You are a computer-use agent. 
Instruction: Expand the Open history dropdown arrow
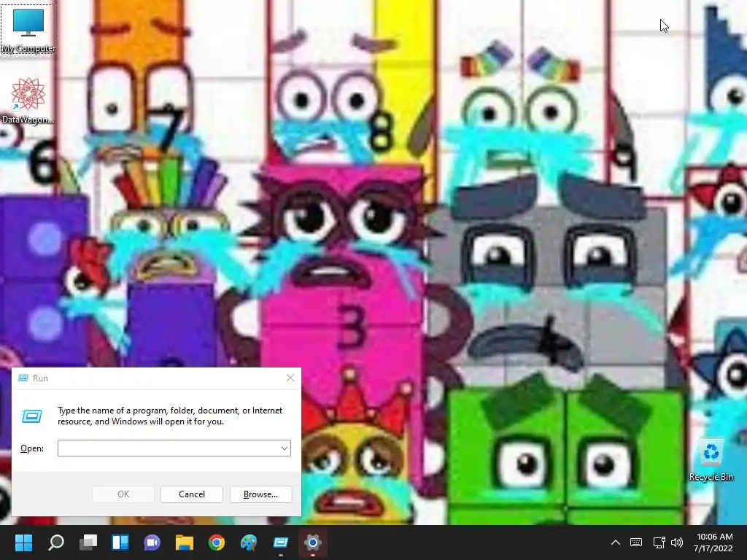click(x=284, y=448)
